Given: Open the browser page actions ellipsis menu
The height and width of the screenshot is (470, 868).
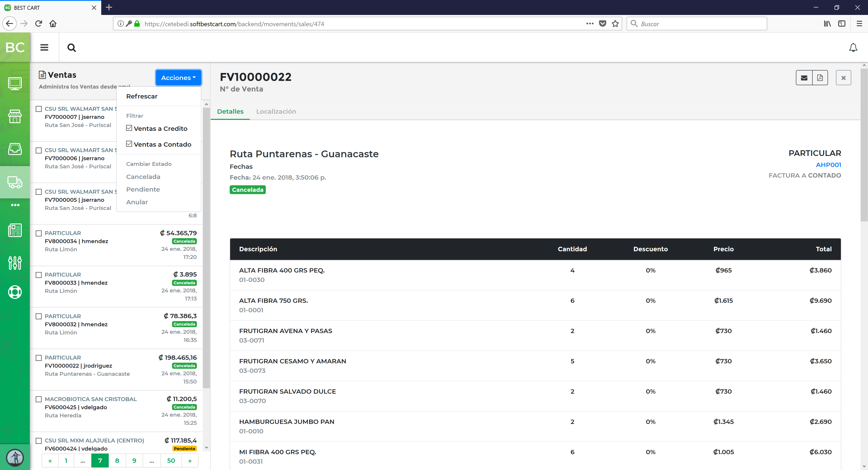Looking at the screenshot, I should (x=589, y=23).
